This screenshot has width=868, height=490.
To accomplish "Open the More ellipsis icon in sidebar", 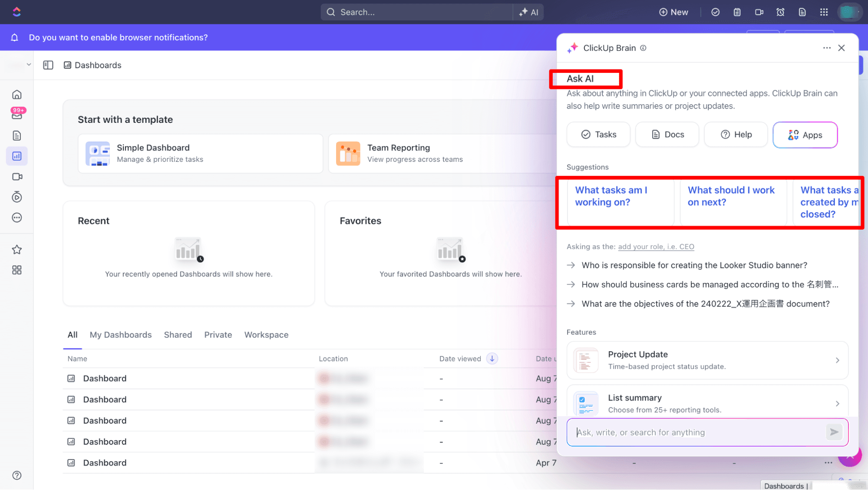I will 17,217.
